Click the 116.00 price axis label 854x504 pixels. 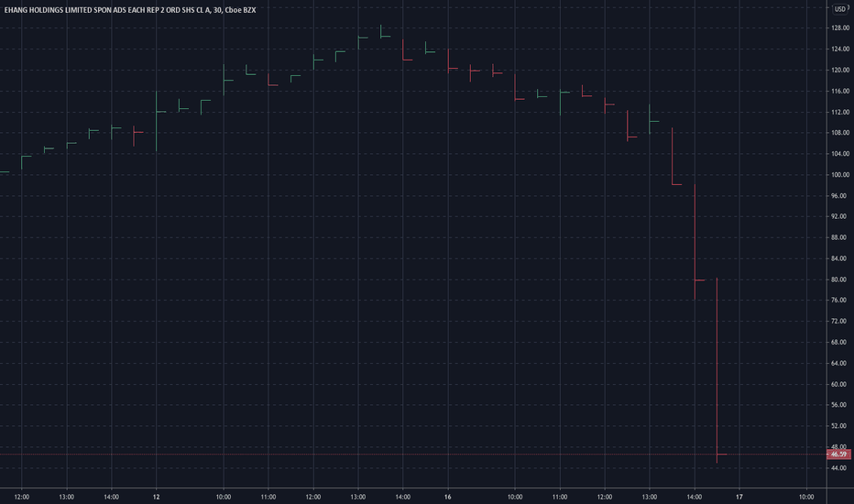[x=840, y=91]
